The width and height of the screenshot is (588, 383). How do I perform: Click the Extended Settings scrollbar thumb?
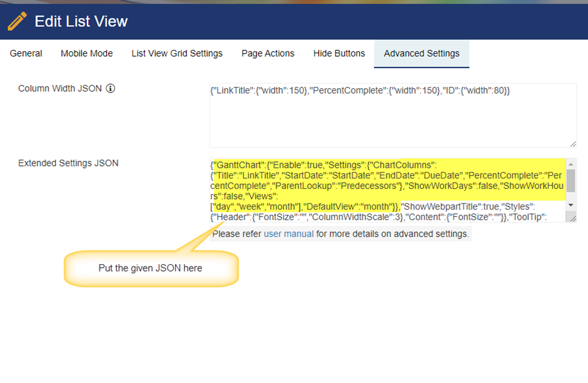(x=571, y=183)
